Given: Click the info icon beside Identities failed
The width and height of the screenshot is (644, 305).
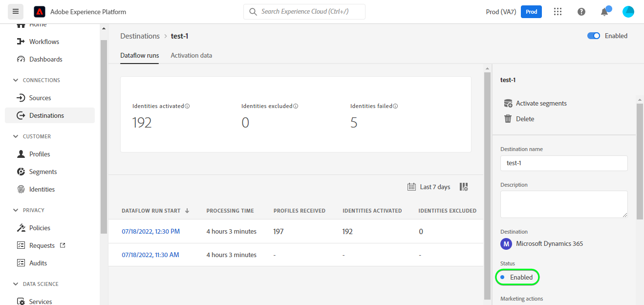Looking at the screenshot, I should click(x=395, y=106).
